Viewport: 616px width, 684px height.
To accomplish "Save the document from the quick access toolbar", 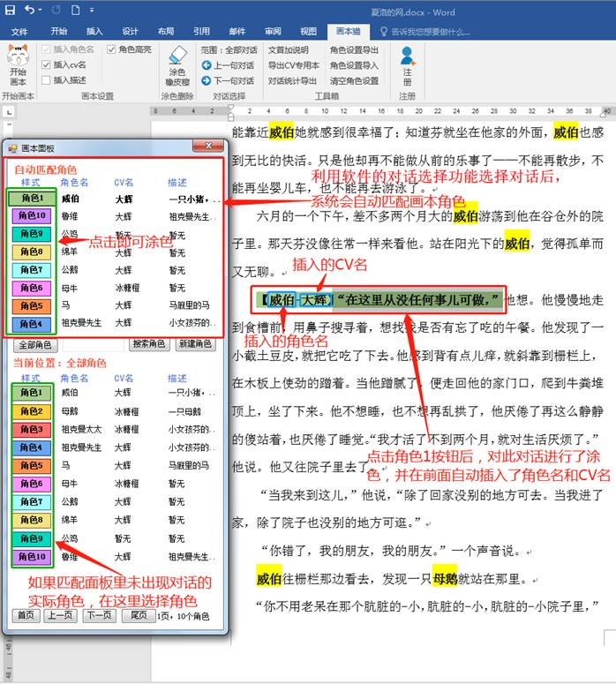I will pyautogui.click(x=10, y=10).
